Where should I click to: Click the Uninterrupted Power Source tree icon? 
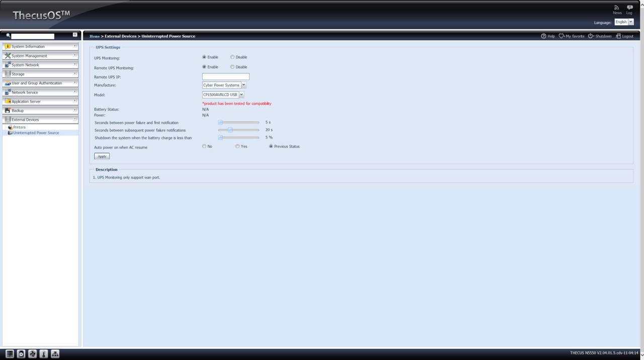pyautogui.click(x=10, y=133)
